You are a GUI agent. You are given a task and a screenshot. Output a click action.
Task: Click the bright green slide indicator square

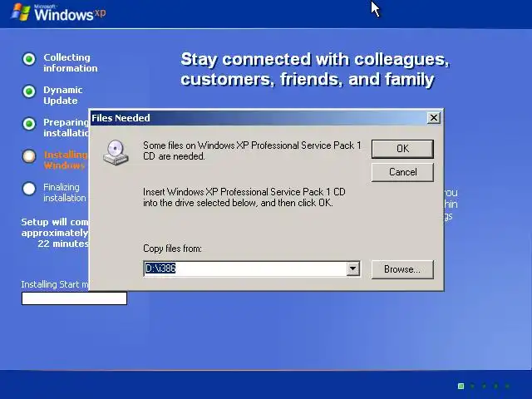461,386
